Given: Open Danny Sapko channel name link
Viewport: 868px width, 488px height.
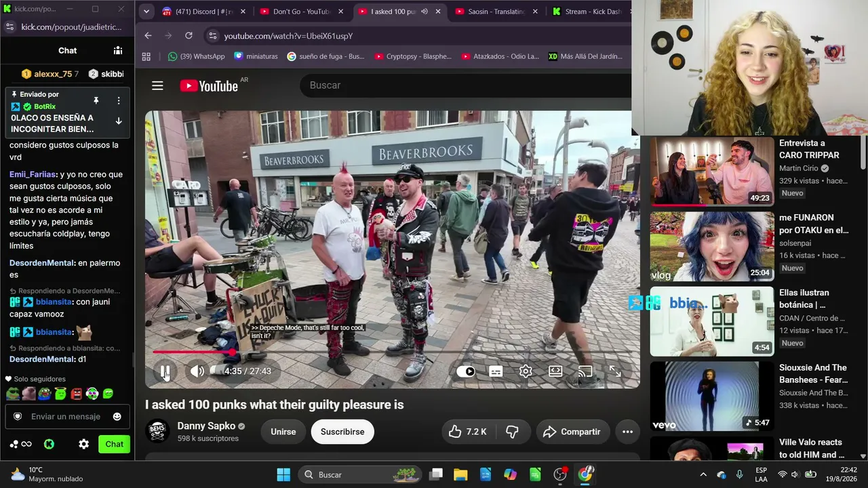Looking at the screenshot, I should (x=206, y=426).
